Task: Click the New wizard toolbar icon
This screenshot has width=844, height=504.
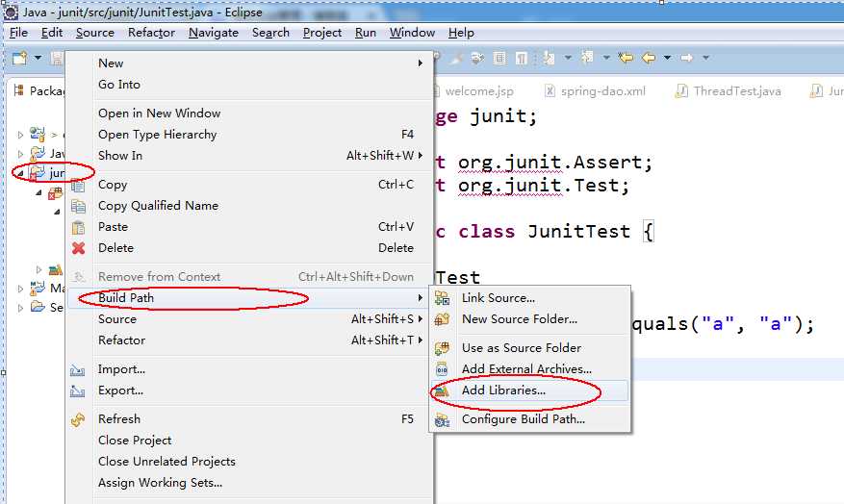Action: [19, 58]
